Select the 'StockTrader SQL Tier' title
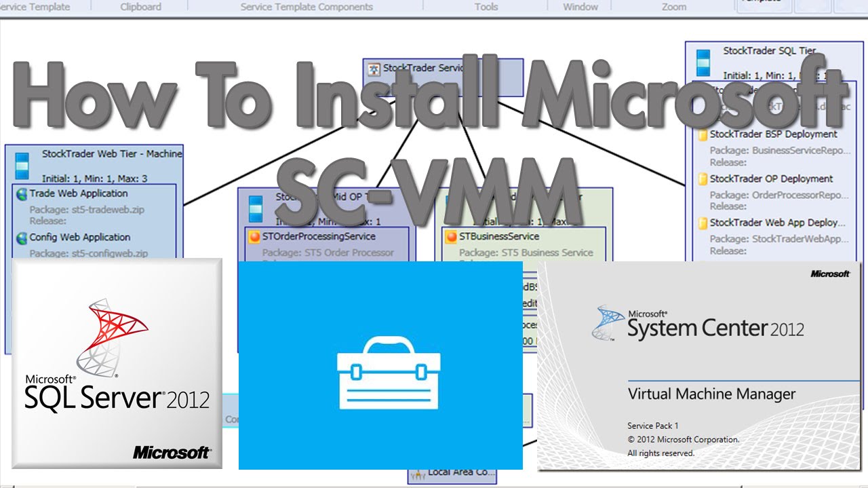The width and height of the screenshot is (868, 488). [770, 50]
